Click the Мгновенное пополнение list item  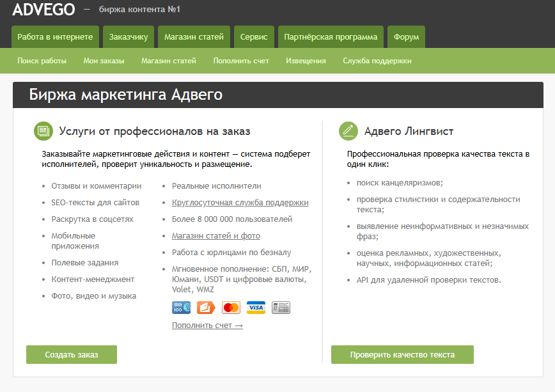tap(242, 279)
